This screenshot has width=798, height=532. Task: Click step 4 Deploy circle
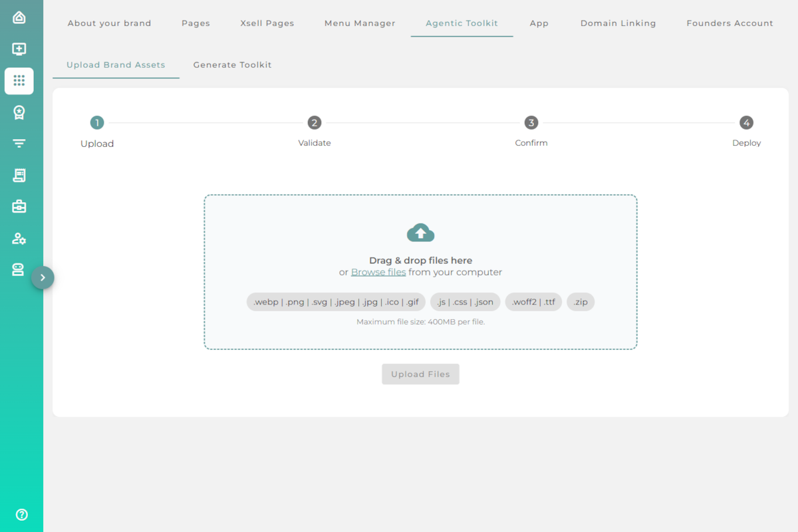[747, 122]
